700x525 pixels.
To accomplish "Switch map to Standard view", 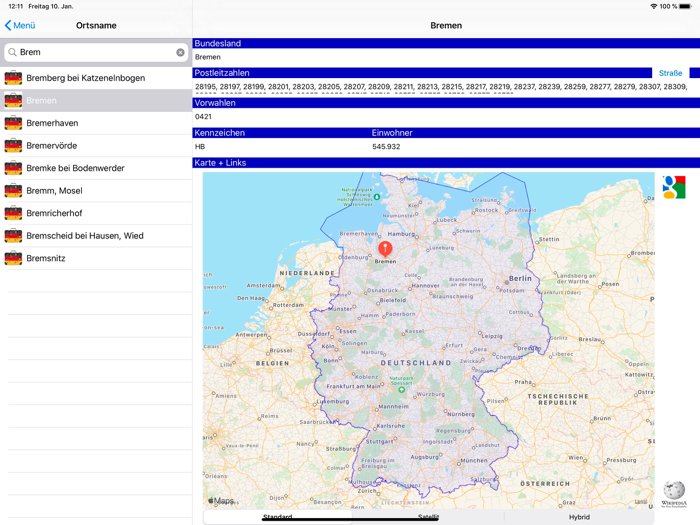I will (277, 517).
